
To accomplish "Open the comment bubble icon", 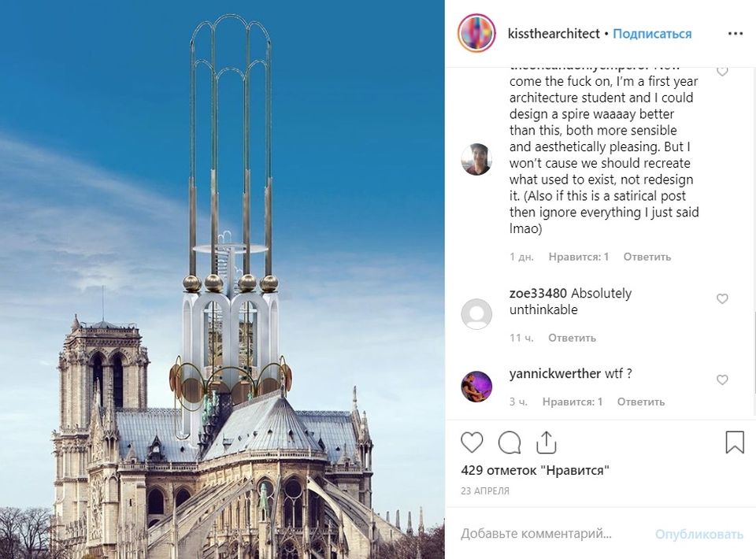I will (510, 442).
